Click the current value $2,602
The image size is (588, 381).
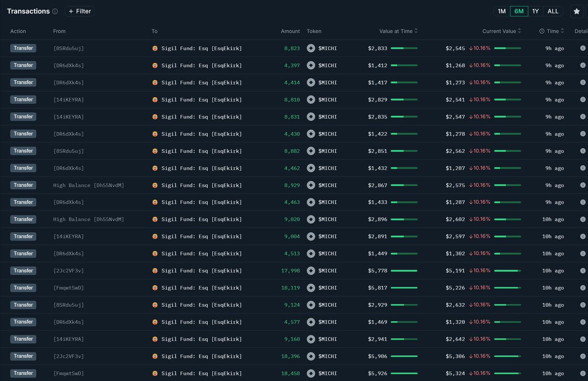[x=455, y=220]
